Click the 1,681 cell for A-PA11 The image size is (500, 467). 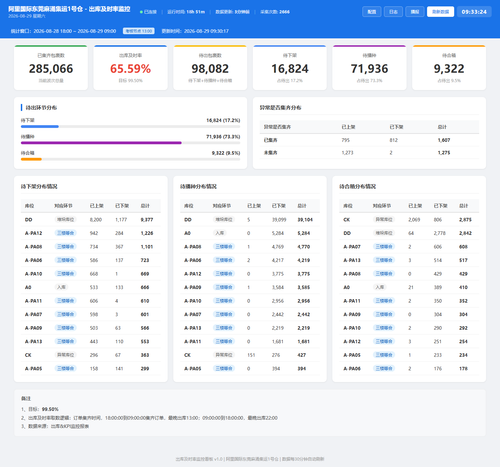click(x=278, y=342)
